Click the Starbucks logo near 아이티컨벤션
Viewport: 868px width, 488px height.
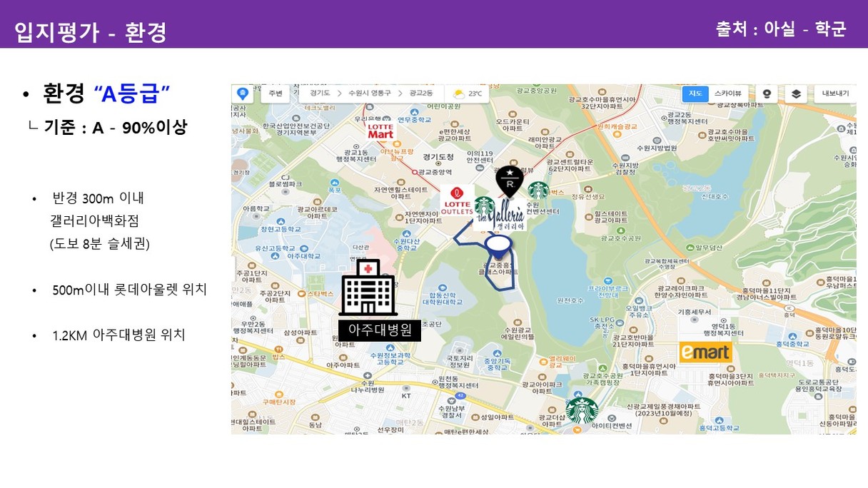click(x=582, y=412)
